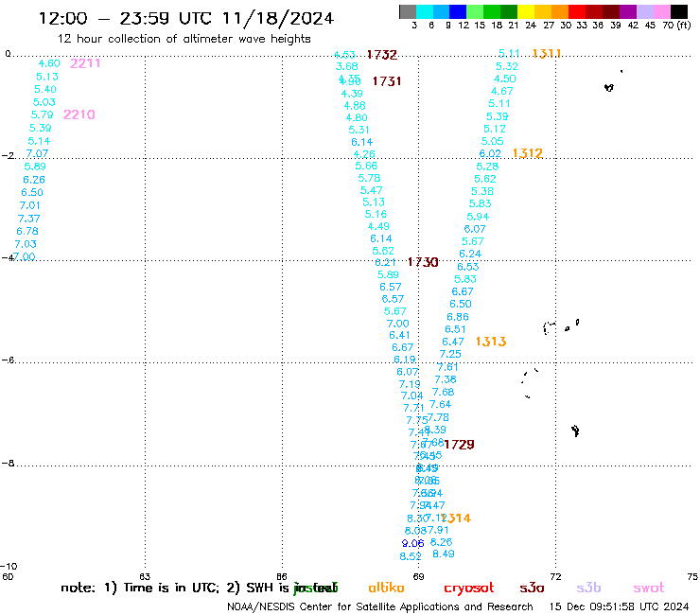Click the wave height value 5.31

(x=359, y=130)
